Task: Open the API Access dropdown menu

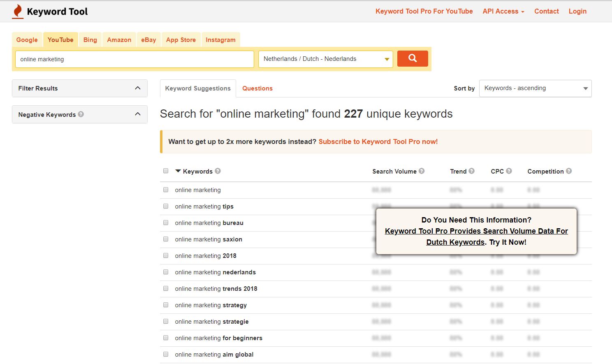Action: [503, 12]
